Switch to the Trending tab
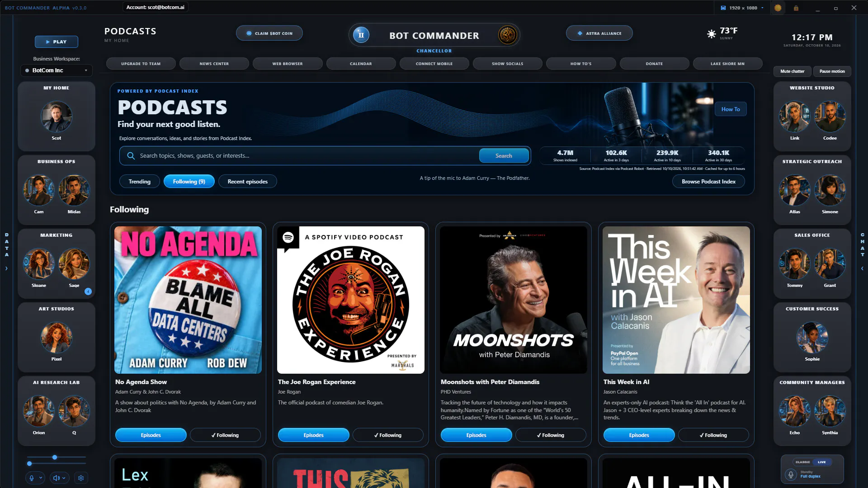Viewport: 868px width, 488px height. pyautogui.click(x=139, y=182)
